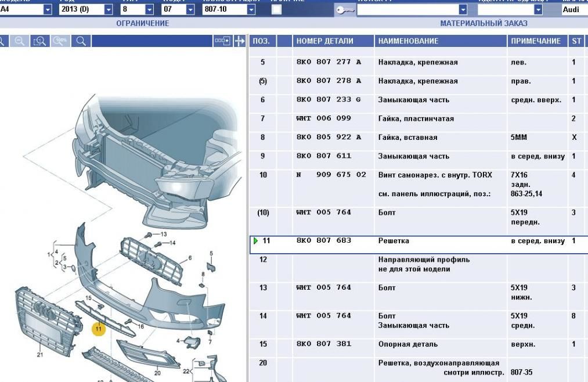Select part number WHT 006 099
This screenshot has height=382, width=588.
pyautogui.click(x=324, y=118)
